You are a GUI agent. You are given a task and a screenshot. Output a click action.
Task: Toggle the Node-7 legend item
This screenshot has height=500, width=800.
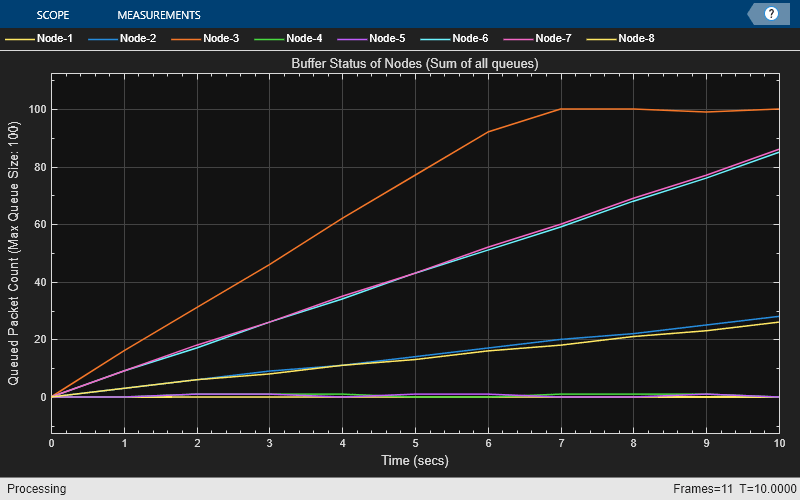coord(553,39)
